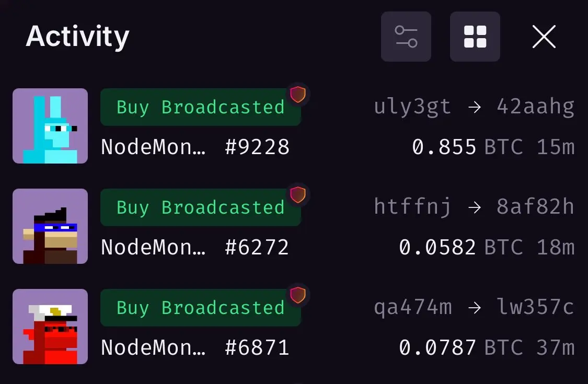The width and height of the screenshot is (588, 384).
Task: Click shield badge on NodeMonke #9228 row
Action: pos(298,94)
